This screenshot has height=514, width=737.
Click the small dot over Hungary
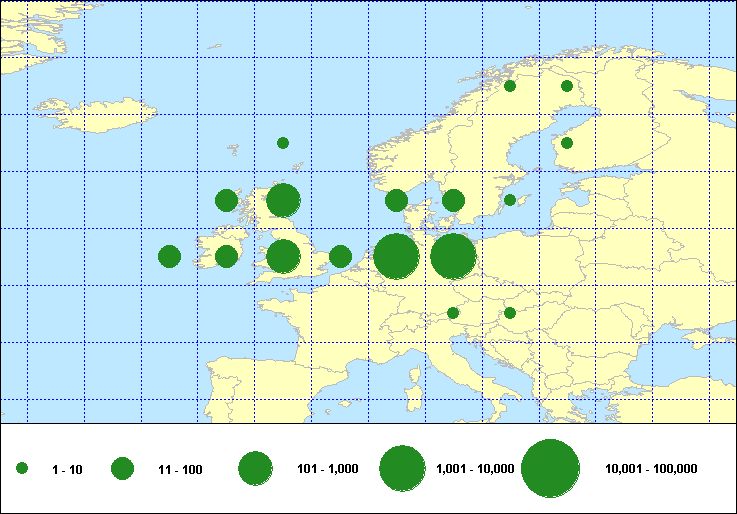pyautogui.click(x=510, y=313)
